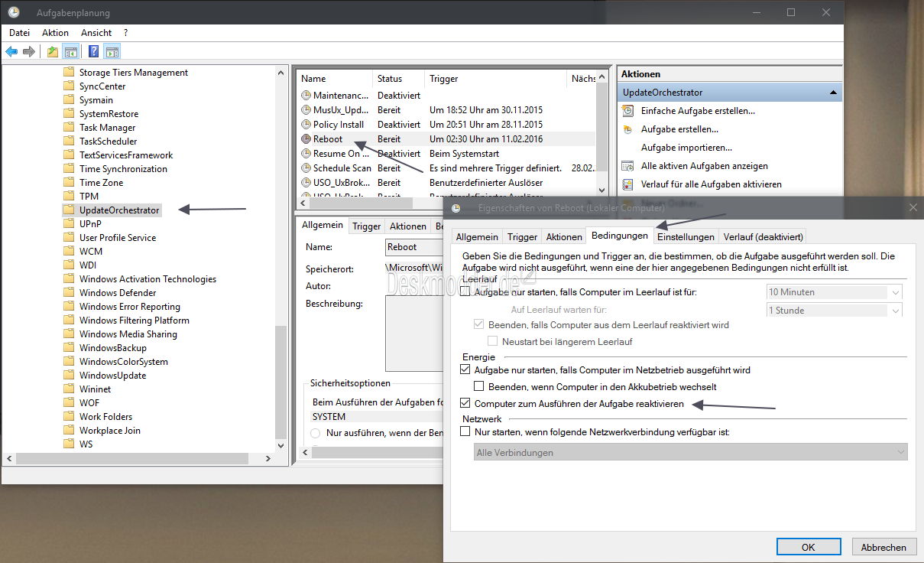Sort task list by the Name column header
This screenshot has width=924, height=563.
[x=335, y=79]
